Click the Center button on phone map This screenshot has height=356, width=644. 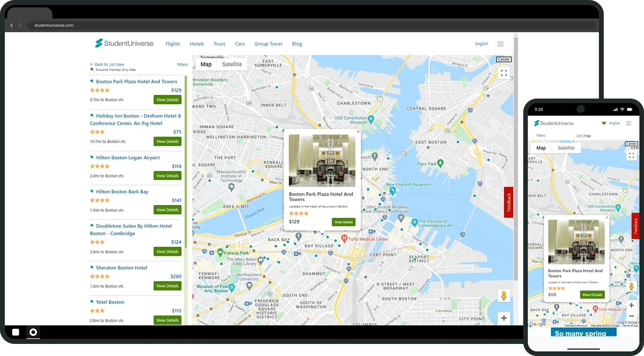[631, 144]
